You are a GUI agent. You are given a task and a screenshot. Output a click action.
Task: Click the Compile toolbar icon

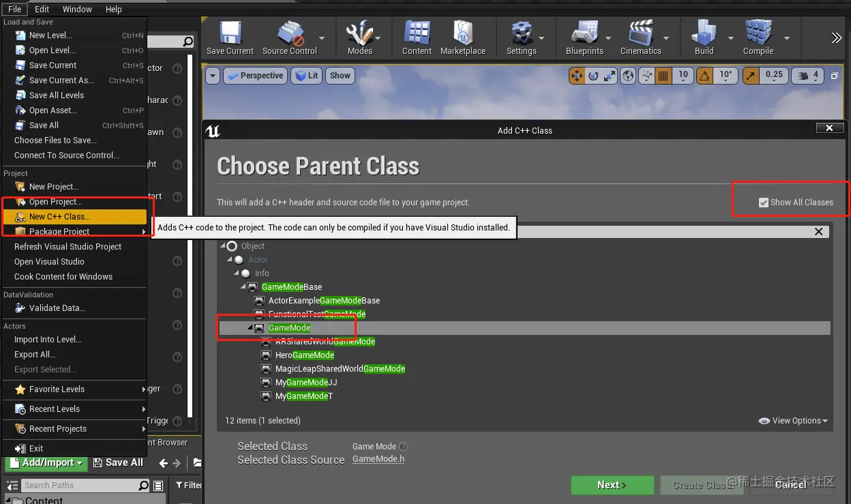coord(758,38)
